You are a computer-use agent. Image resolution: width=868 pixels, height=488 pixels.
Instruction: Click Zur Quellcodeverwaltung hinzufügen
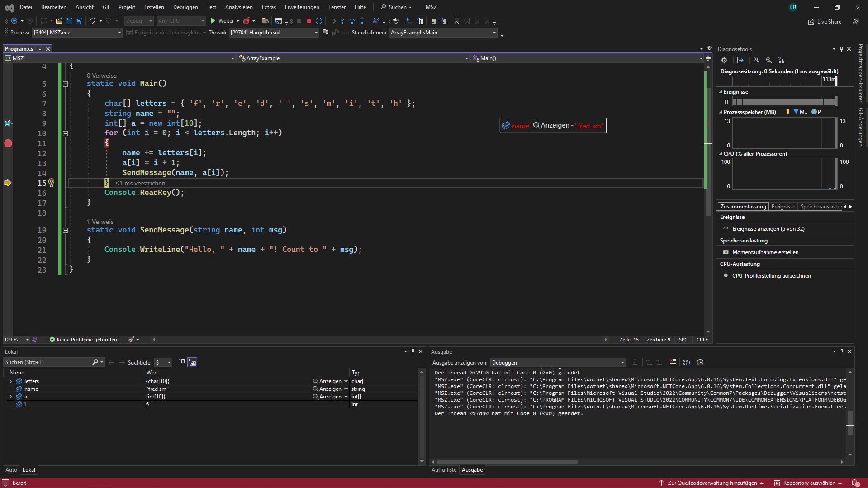pyautogui.click(x=712, y=483)
